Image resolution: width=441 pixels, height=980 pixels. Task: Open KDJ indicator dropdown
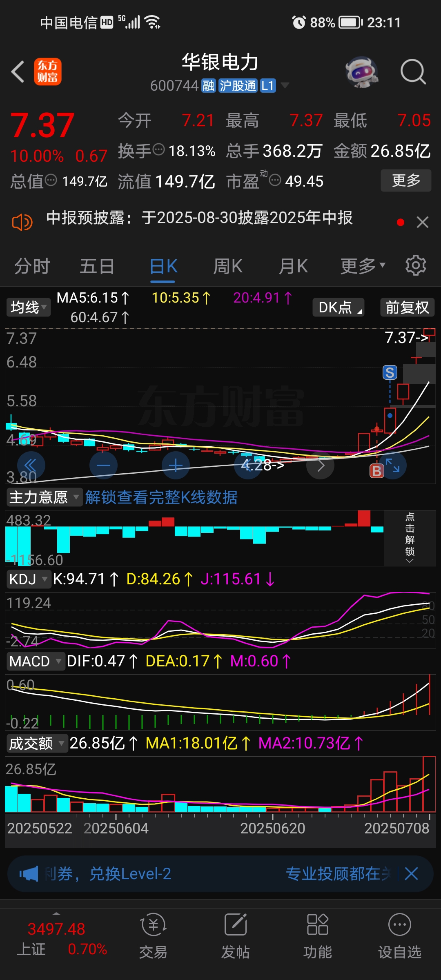(28, 579)
